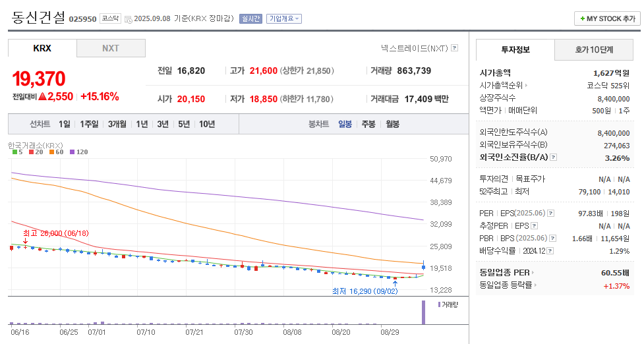Show the 5년 line chart
Viewport: 644px width, 344px height.
[184, 124]
